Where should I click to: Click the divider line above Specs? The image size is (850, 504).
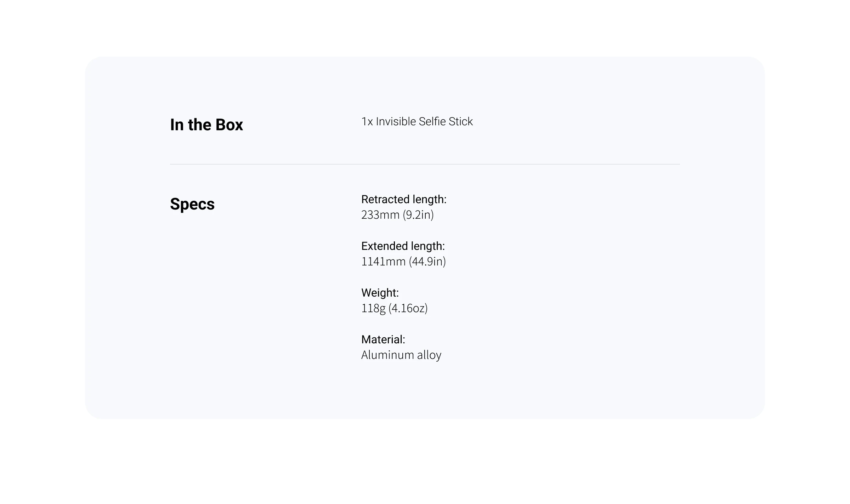coord(425,164)
